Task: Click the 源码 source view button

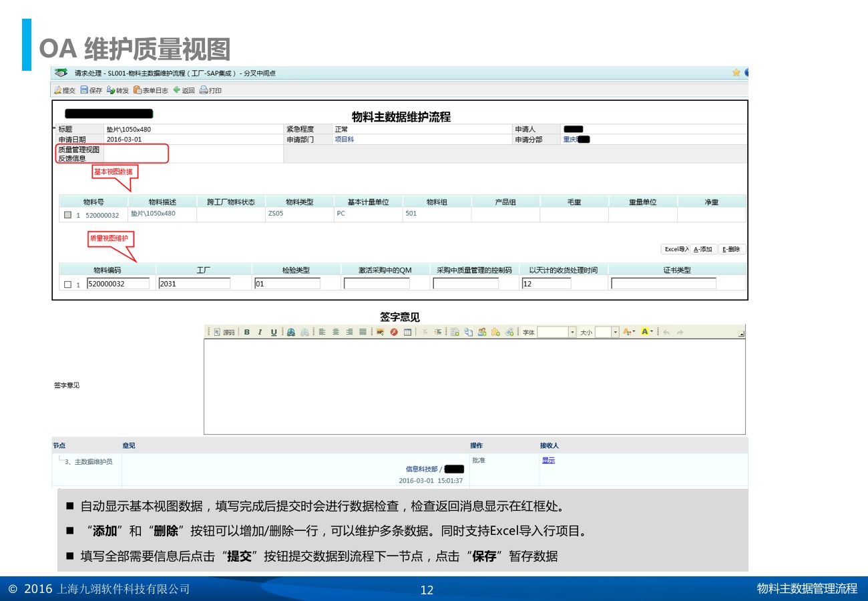Action: click(224, 332)
